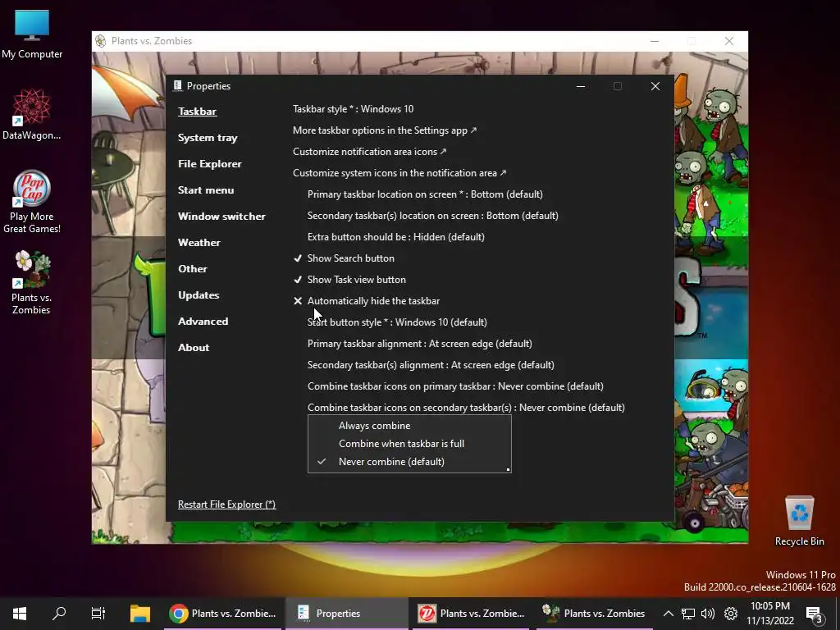
Task: Open volume speaker tray icon
Action: point(708,614)
